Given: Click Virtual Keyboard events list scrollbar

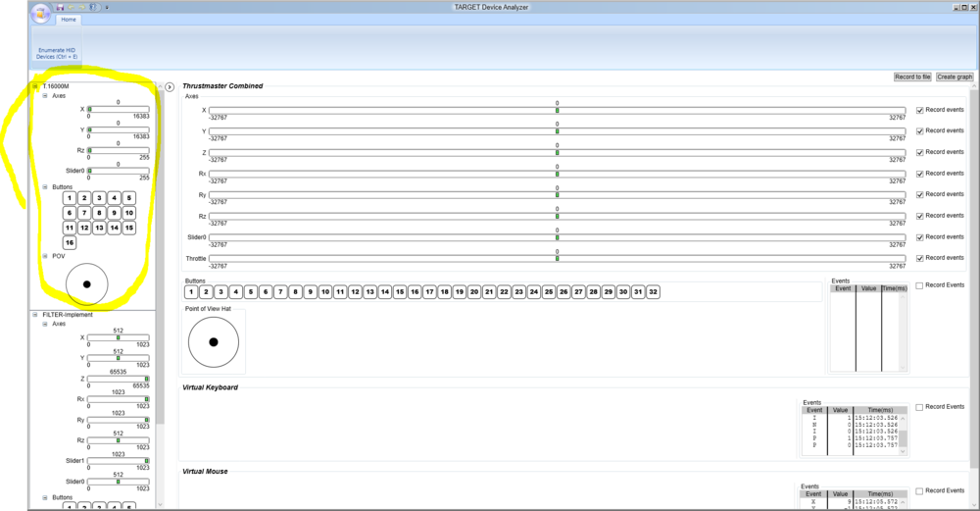Looking at the screenshot, I should pos(903,434).
